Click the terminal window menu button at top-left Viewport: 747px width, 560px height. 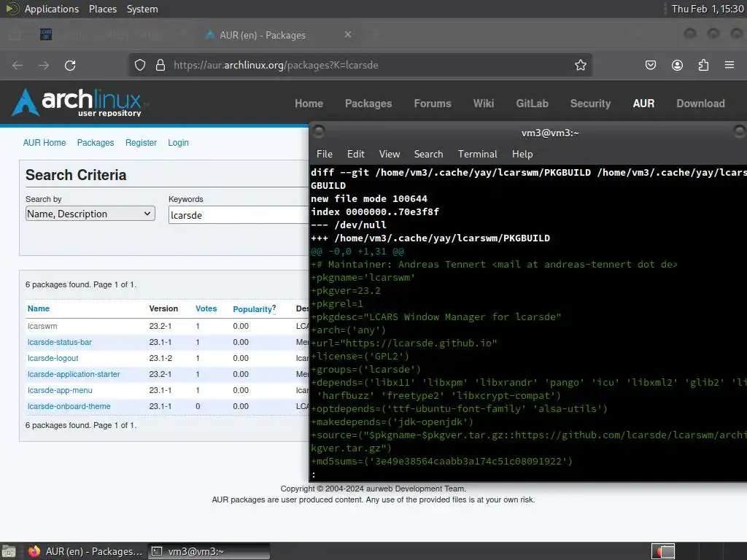tap(319, 131)
